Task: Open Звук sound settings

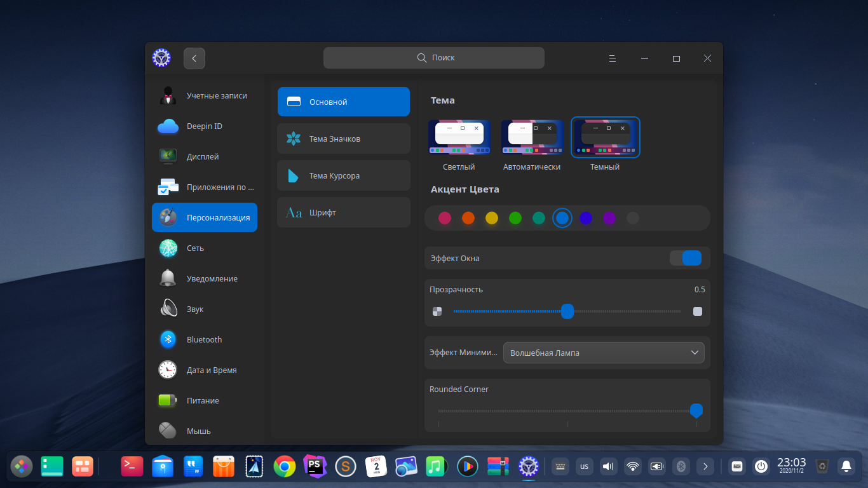Action: [205, 309]
